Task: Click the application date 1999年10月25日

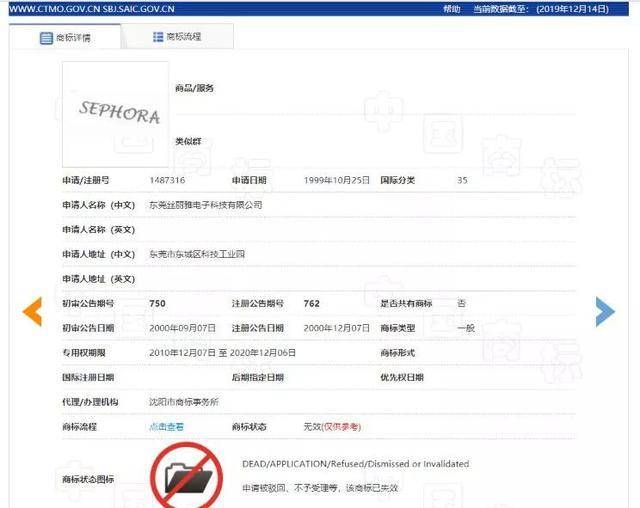Action: coord(337,180)
